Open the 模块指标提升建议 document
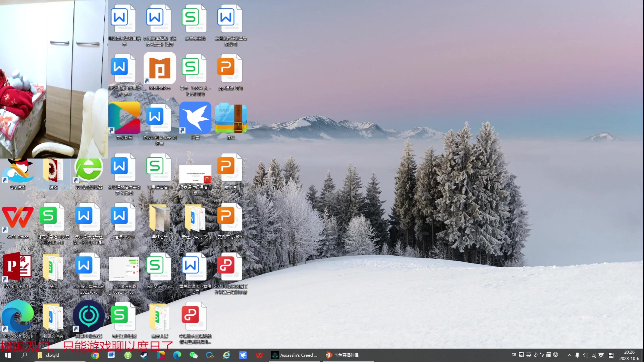 89,223
